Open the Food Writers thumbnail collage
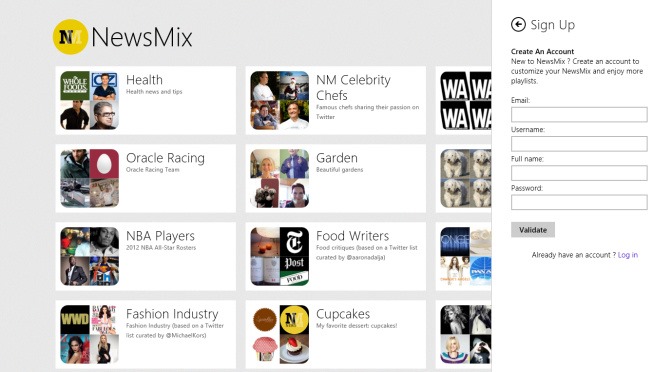The width and height of the screenshot is (660, 372). pyautogui.click(x=279, y=256)
